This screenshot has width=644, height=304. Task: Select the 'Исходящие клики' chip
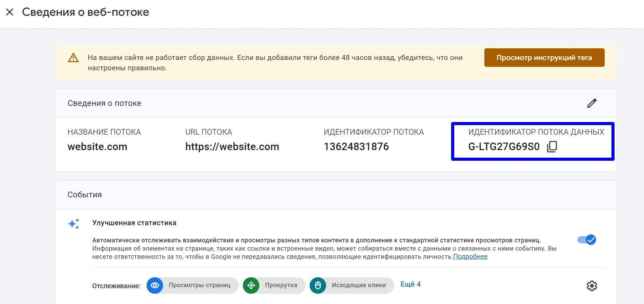point(352,285)
